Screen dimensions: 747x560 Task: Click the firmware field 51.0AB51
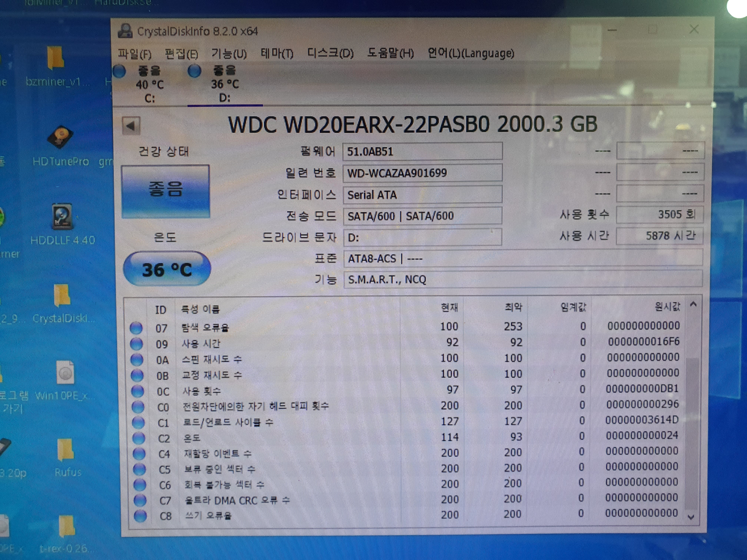[x=422, y=151]
